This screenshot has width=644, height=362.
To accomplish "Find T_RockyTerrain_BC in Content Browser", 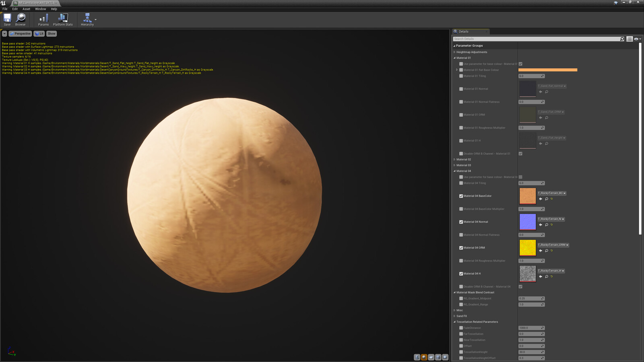I will pyautogui.click(x=547, y=199).
